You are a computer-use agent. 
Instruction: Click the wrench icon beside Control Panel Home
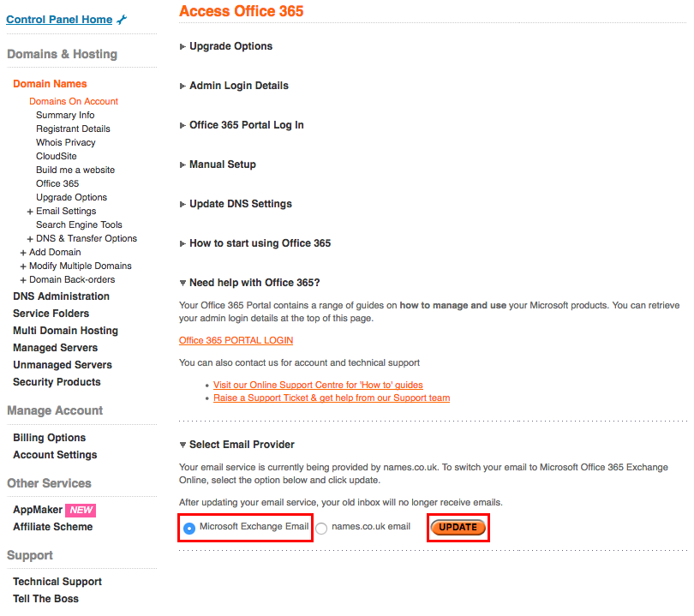click(x=122, y=20)
